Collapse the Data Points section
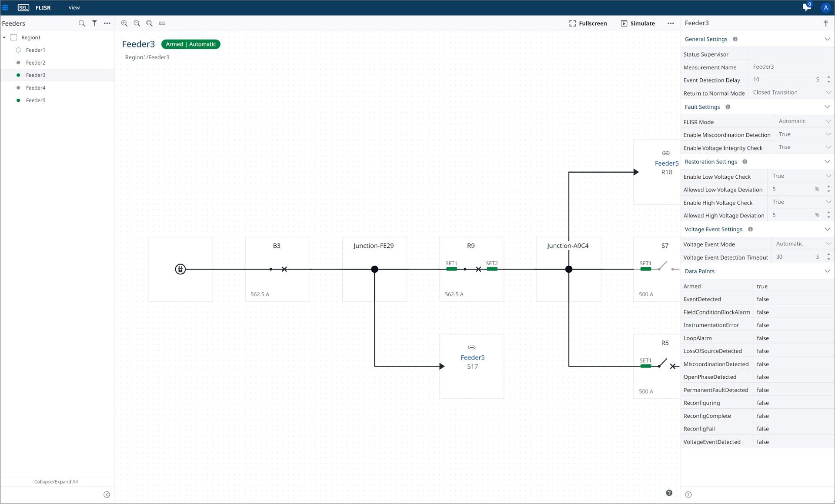 (x=827, y=271)
